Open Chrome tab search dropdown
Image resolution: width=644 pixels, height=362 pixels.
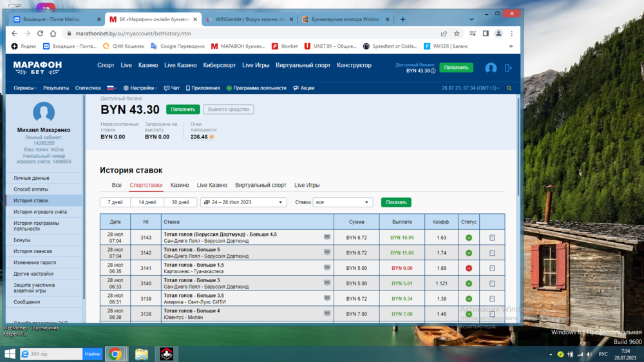[471, 19]
